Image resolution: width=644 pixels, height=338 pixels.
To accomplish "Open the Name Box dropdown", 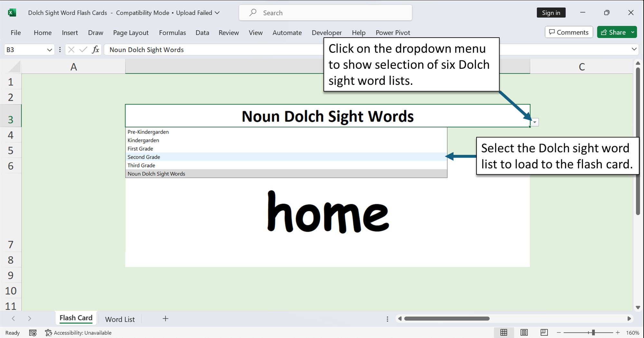I will tap(49, 50).
